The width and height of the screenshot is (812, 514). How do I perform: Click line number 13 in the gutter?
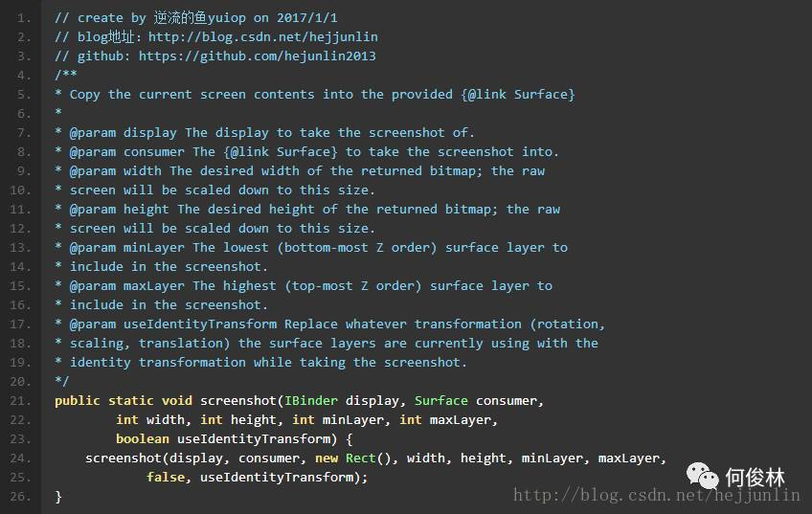point(20,248)
